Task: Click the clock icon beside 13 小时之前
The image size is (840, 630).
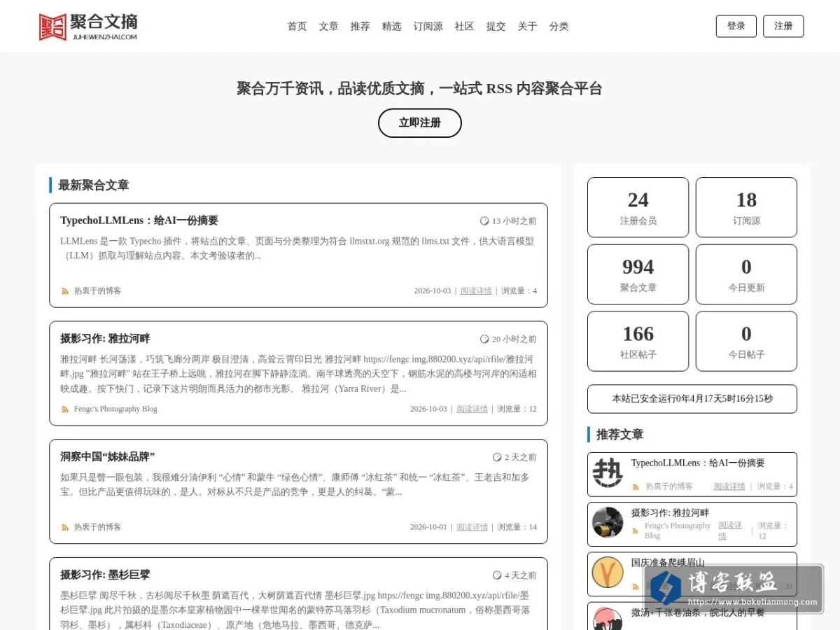Action: coord(484,221)
